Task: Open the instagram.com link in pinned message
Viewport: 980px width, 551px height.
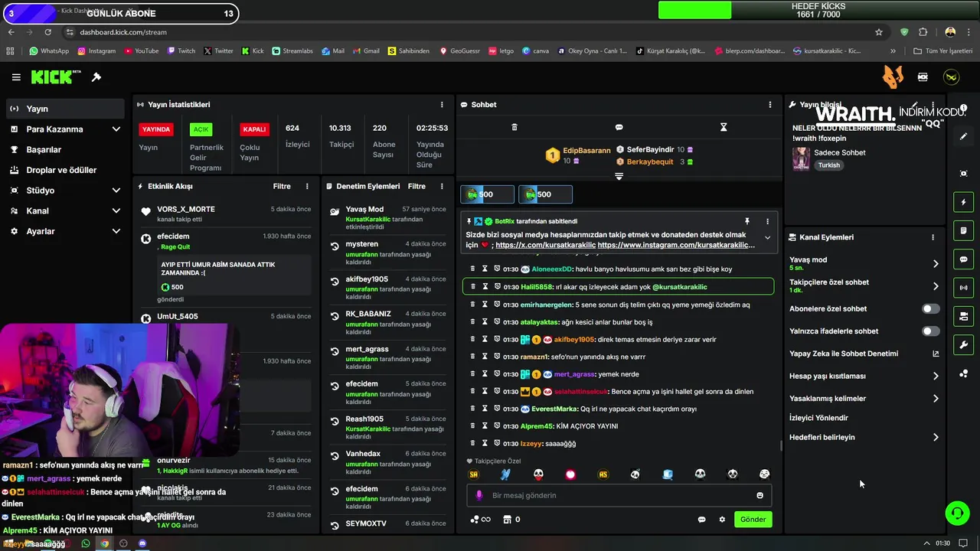Action: [676, 245]
